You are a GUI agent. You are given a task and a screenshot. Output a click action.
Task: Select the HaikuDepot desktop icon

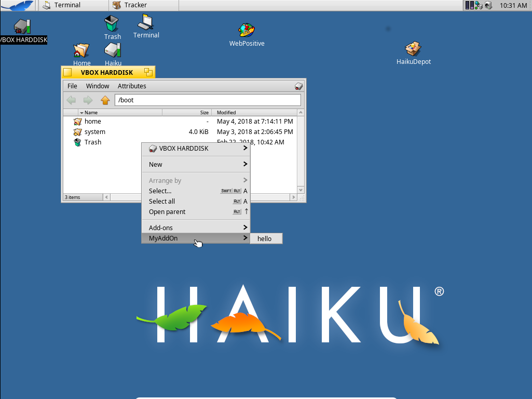[x=414, y=53]
